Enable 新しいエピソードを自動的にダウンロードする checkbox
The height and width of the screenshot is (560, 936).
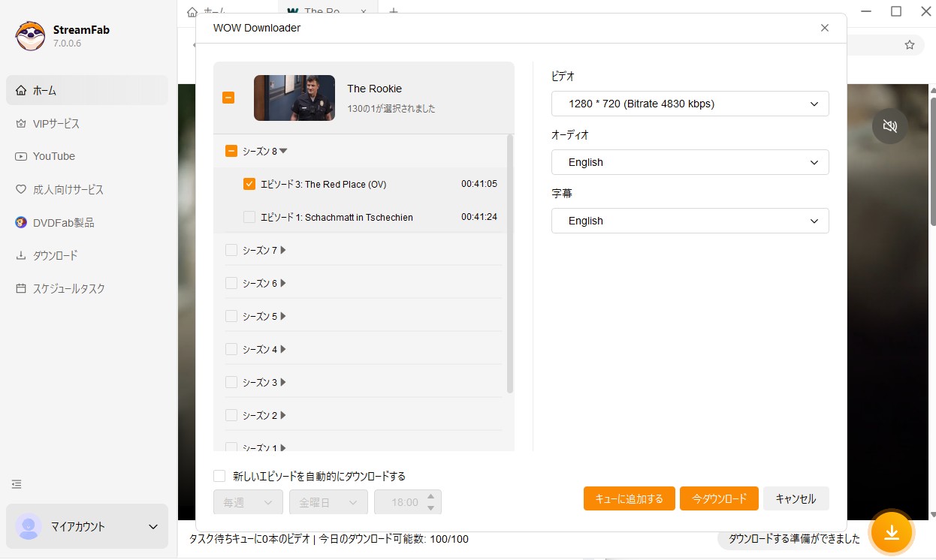click(x=219, y=476)
